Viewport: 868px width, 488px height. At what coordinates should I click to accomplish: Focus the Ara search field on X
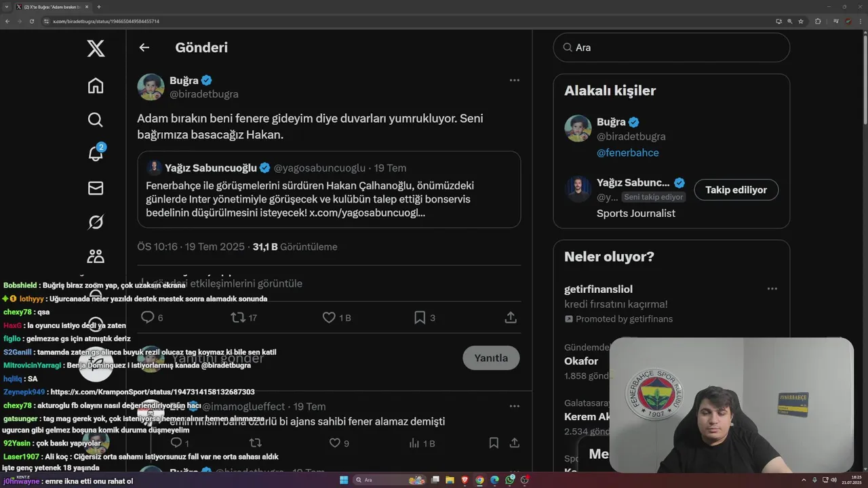click(x=671, y=47)
